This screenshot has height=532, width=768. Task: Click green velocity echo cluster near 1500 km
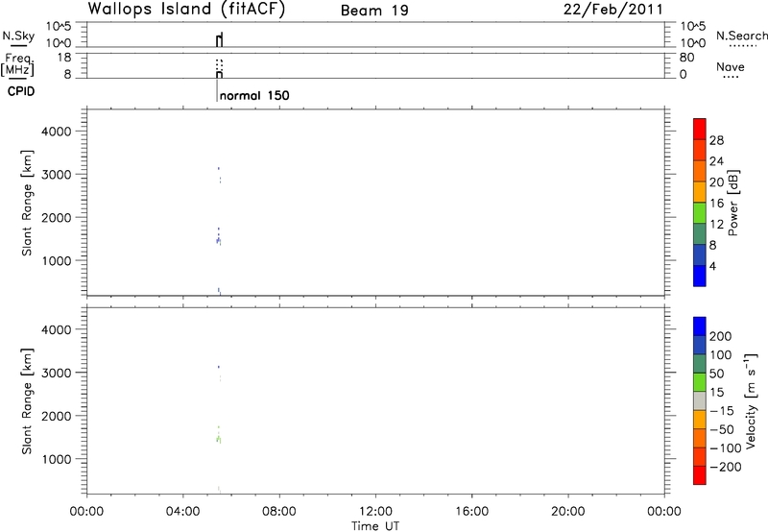coord(219,440)
